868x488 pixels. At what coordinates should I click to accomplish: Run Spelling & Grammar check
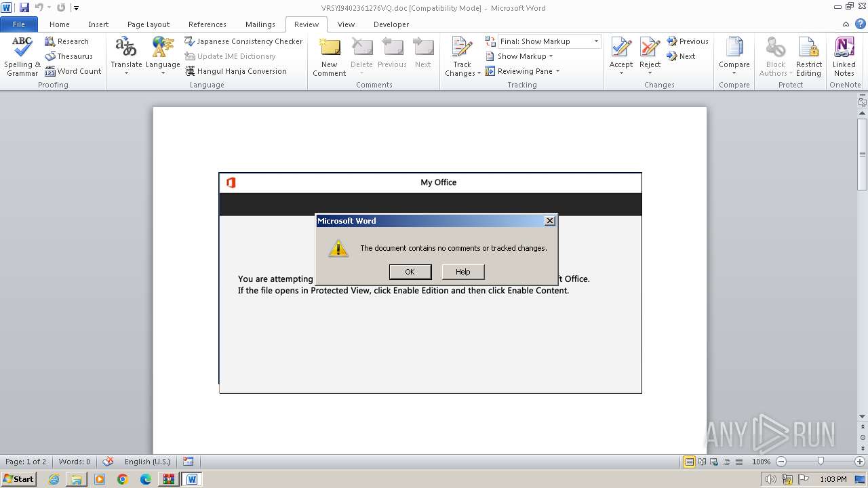(x=22, y=56)
